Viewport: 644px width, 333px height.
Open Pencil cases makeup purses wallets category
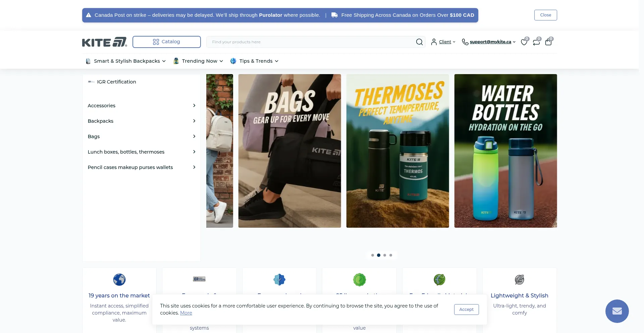(130, 167)
